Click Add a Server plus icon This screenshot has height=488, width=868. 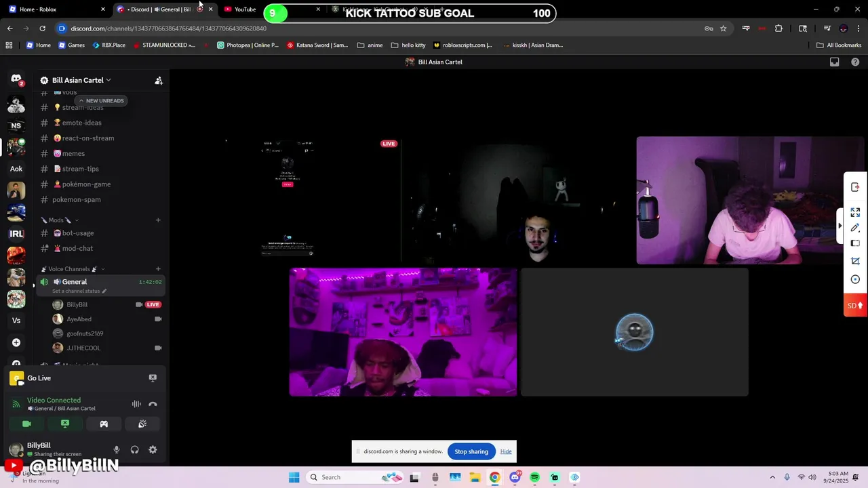16,342
